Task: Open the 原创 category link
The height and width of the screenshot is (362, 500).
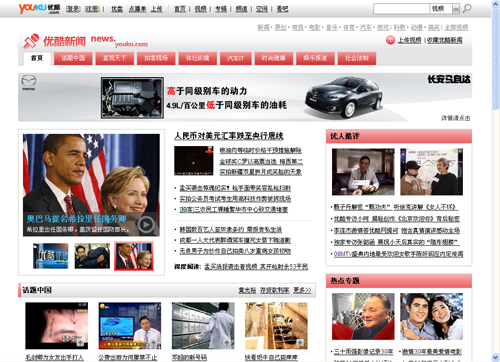Action: (281, 27)
